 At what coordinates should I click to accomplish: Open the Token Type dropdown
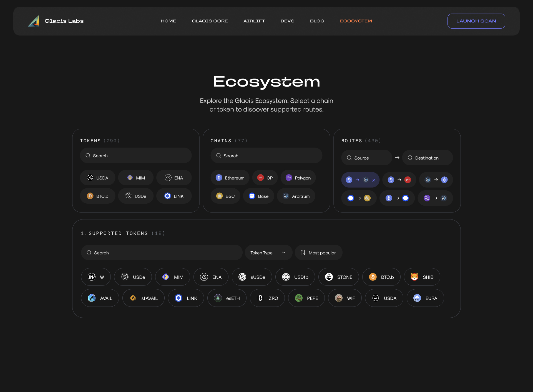coord(268,252)
